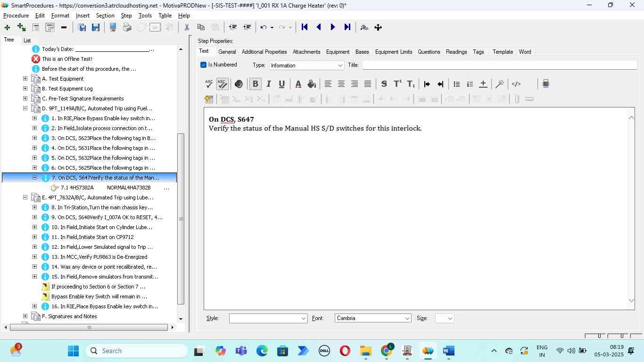Screen dimensions: 644x362
Task: Click the bulleted list icon
Action: (456, 84)
